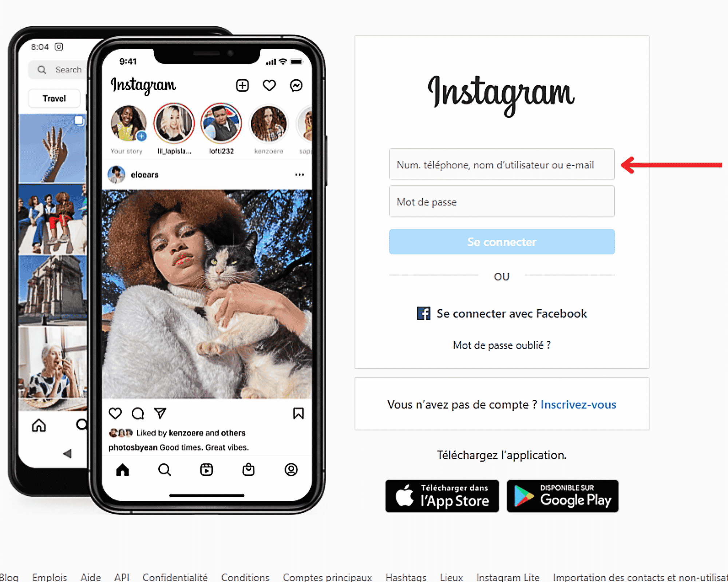The width and height of the screenshot is (728, 582).
Task: Click the shop icon on phone bottom bar
Action: 248,470
